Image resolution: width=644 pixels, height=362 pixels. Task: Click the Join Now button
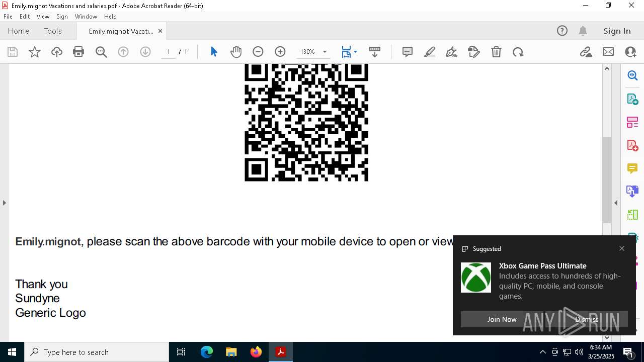tap(502, 319)
